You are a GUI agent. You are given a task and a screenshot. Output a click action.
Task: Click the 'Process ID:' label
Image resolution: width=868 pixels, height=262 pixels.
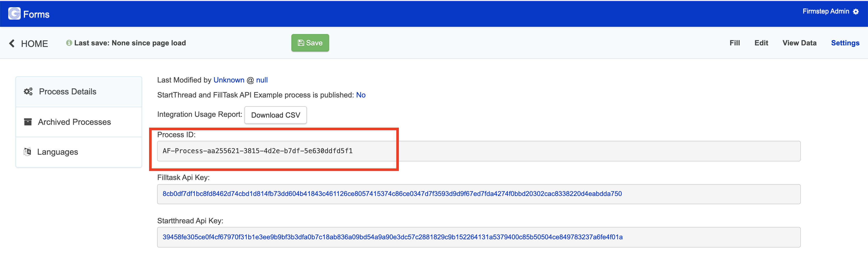(x=176, y=135)
